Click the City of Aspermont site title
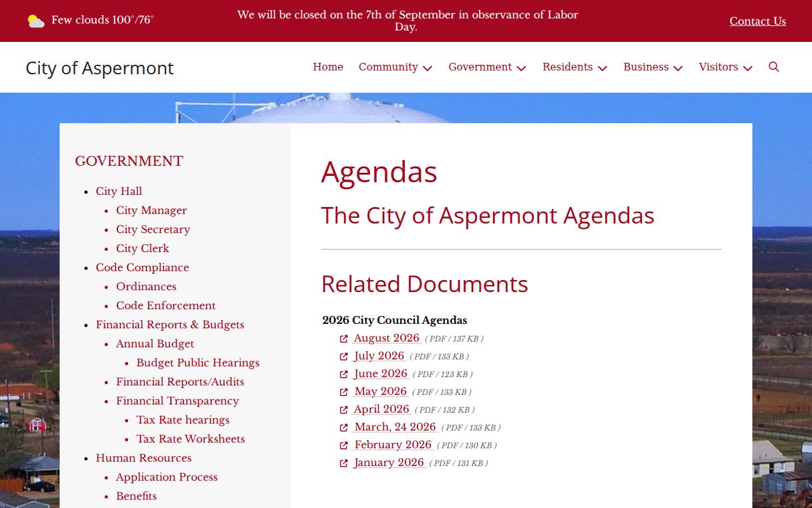This screenshot has height=508, width=812. tap(100, 68)
